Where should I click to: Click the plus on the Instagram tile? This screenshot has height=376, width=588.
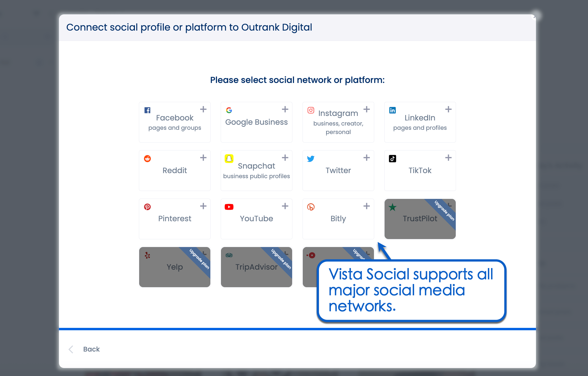click(x=367, y=109)
